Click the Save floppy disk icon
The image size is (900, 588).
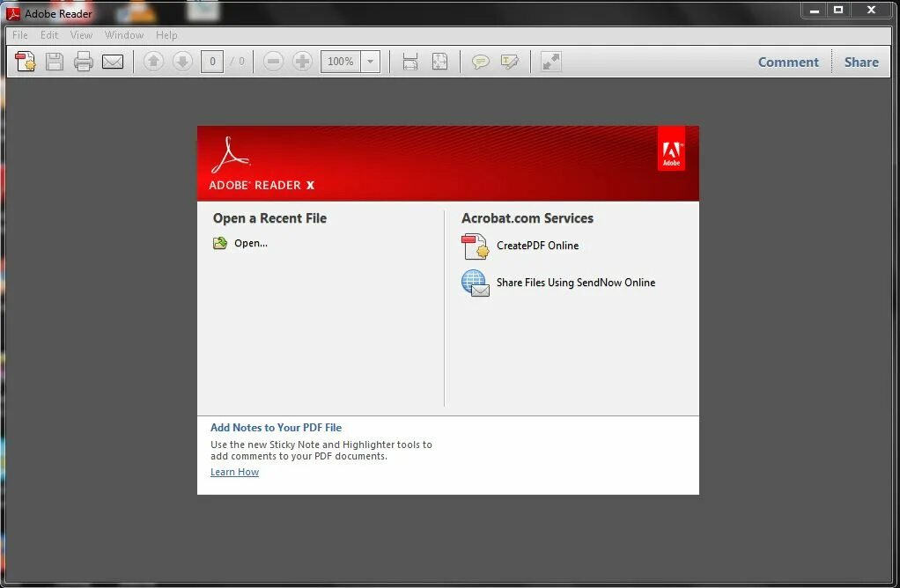coord(55,62)
